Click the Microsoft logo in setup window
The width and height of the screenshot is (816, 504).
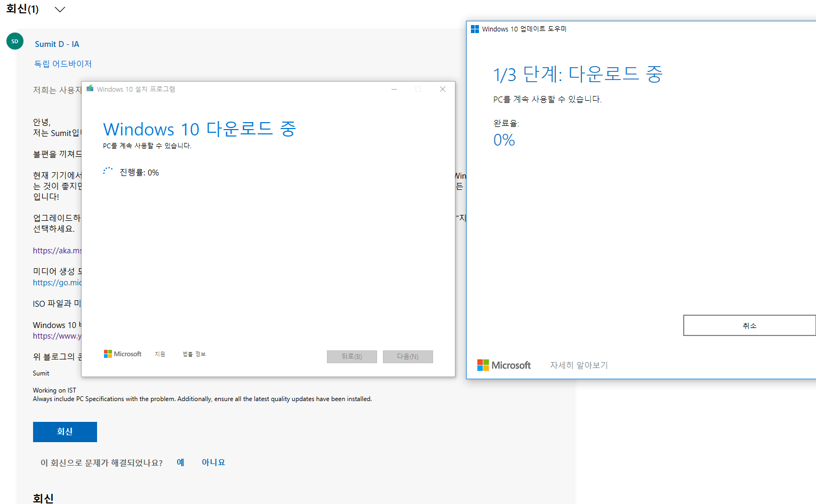pos(123,354)
